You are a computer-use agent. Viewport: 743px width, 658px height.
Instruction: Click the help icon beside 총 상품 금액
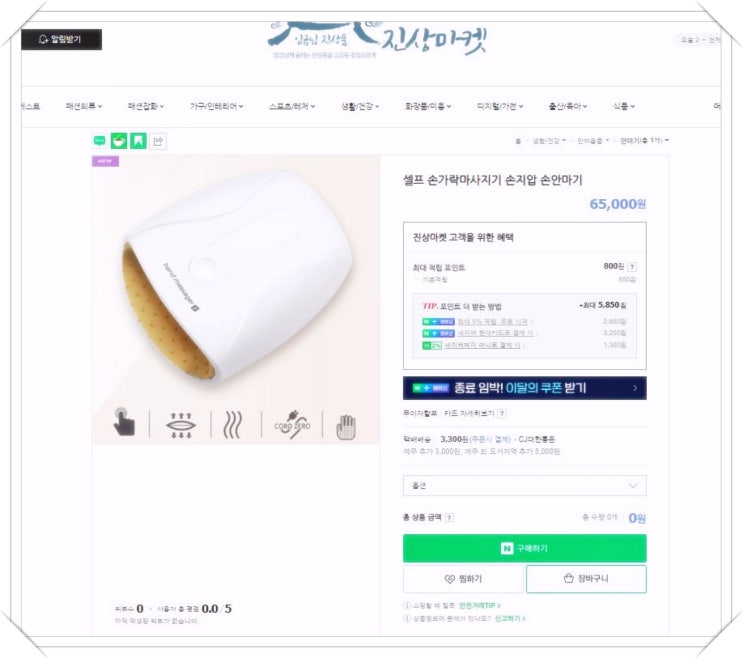click(449, 517)
